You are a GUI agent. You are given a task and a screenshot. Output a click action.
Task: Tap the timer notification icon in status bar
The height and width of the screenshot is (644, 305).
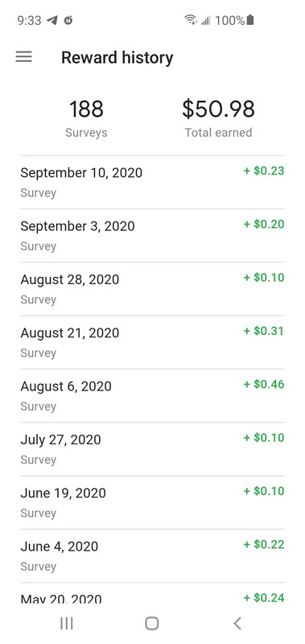click(x=68, y=20)
